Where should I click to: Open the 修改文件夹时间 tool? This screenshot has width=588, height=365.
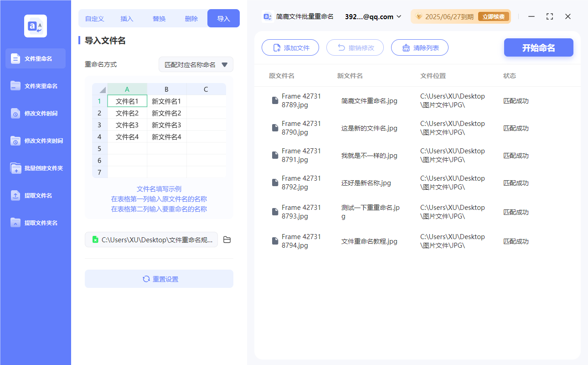(x=35, y=141)
